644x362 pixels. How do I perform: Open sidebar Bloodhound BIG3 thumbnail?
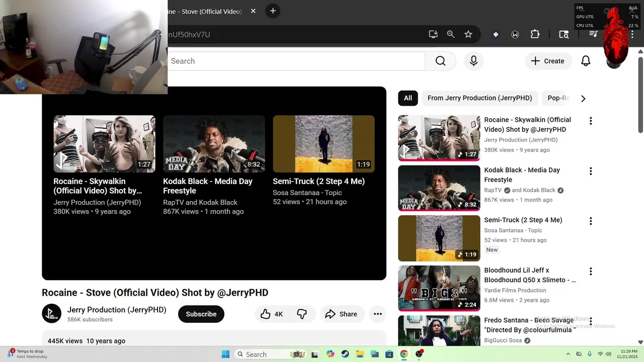tap(439, 288)
